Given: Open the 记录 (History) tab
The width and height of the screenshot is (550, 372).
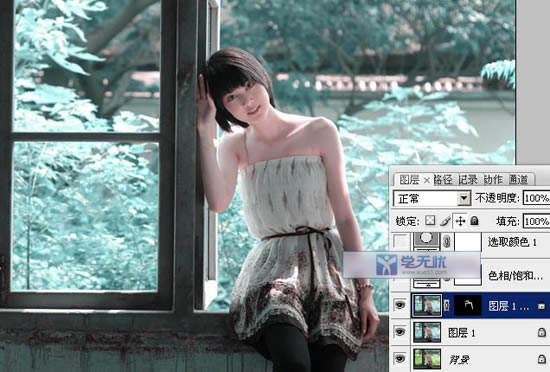Looking at the screenshot, I should (468, 180).
